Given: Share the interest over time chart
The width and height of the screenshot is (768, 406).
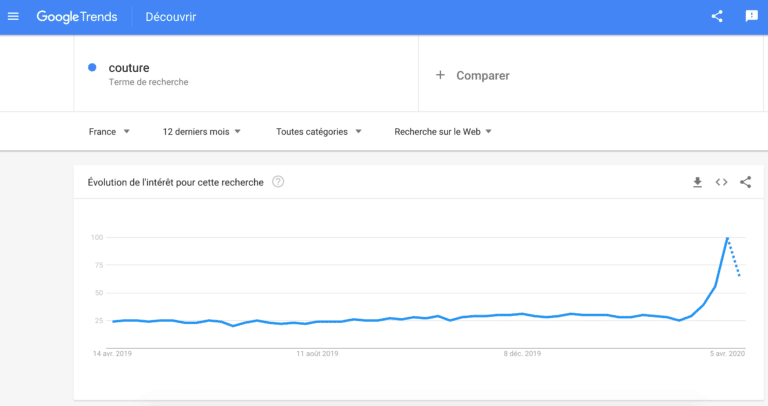Looking at the screenshot, I should click(x=745, y=182).
